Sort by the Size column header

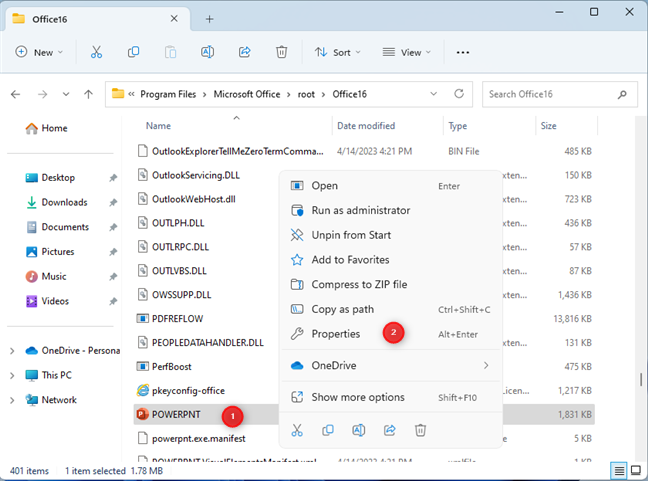[x=548, y=126]
